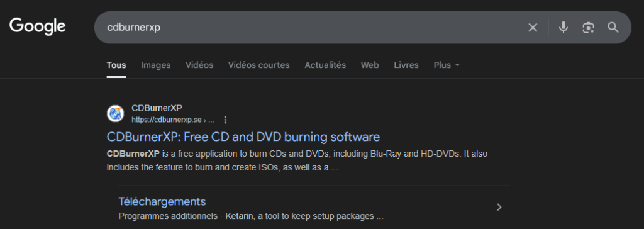Select the Actualités tab
This screenshot has height=229, width=644.
(325, 65)
